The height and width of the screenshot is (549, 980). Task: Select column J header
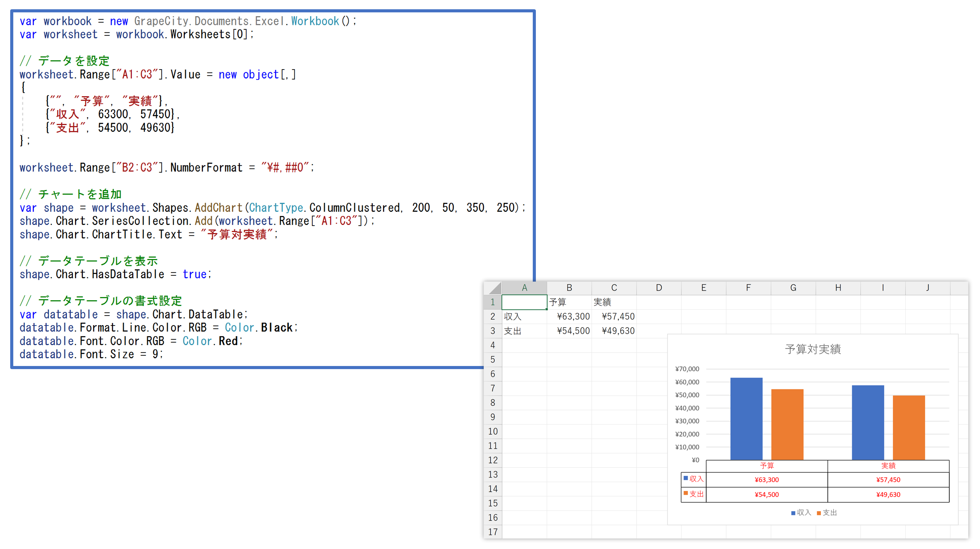[x=927, y=288]
